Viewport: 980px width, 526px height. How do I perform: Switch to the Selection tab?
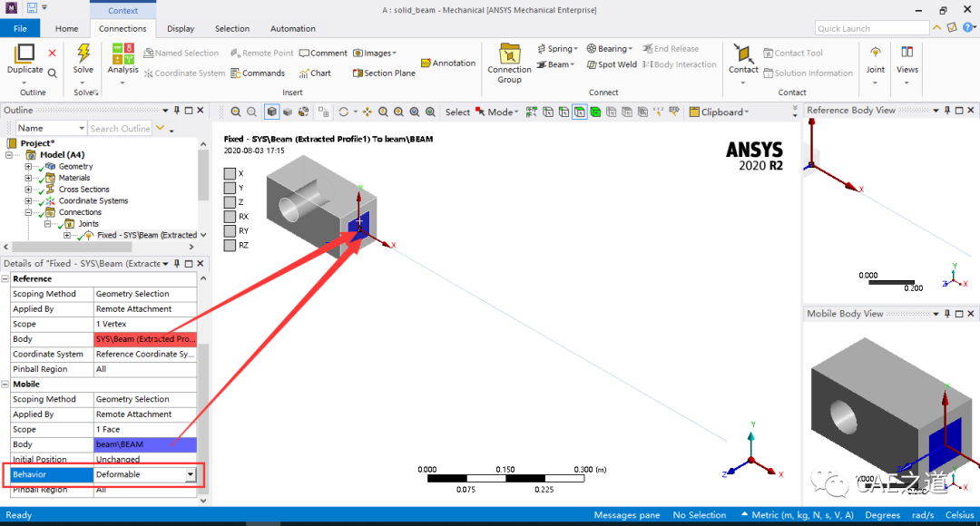point(232,29)
